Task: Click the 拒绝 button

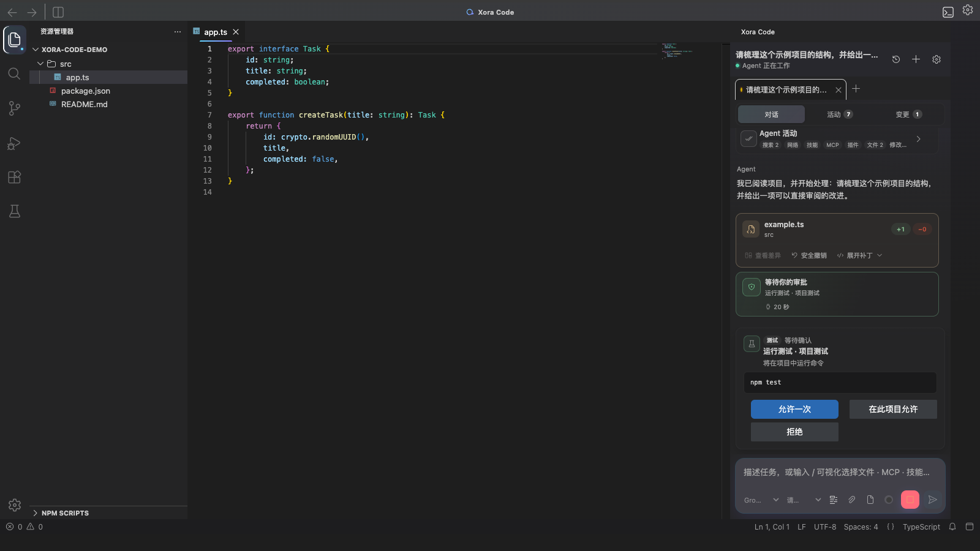Action: (x=794, y=432)
